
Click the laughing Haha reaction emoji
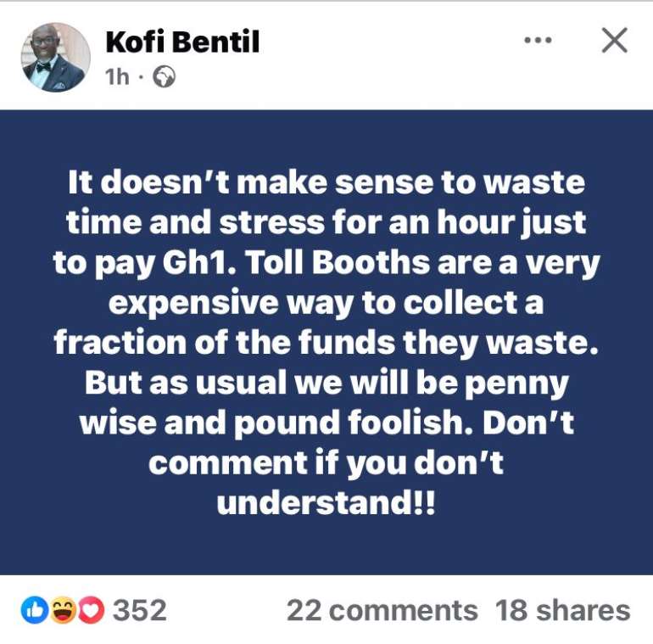tap(63, 610)
